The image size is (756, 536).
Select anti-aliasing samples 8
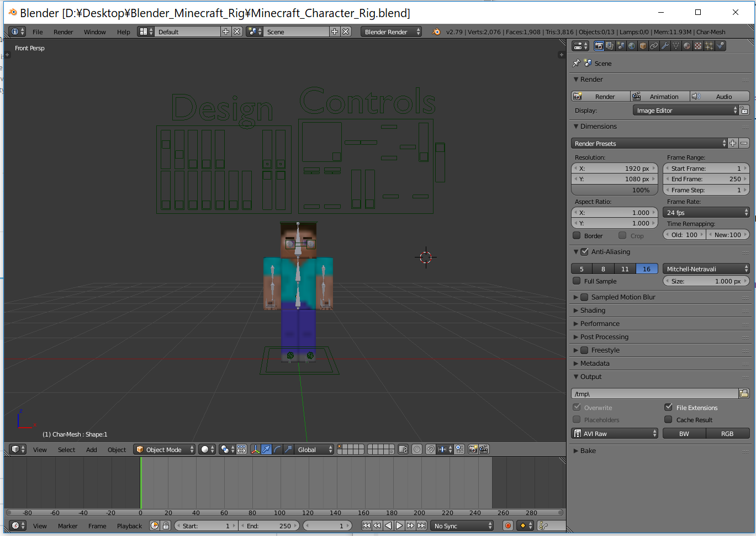point(603,269)
